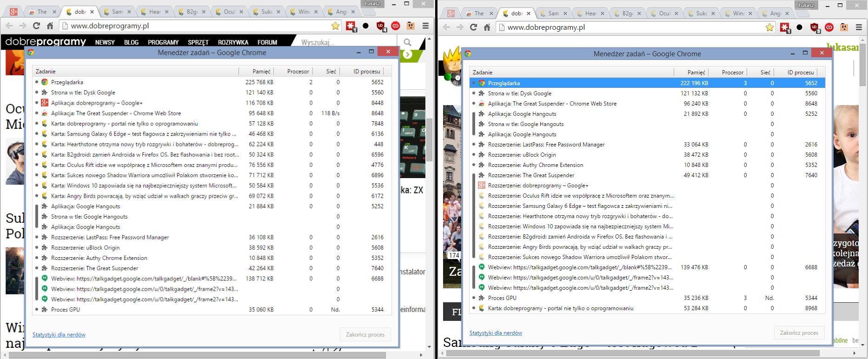Screen dimensions: 868x359
Task: Click the Authy extension icon in left window toolbar
Action: [396, 26]
